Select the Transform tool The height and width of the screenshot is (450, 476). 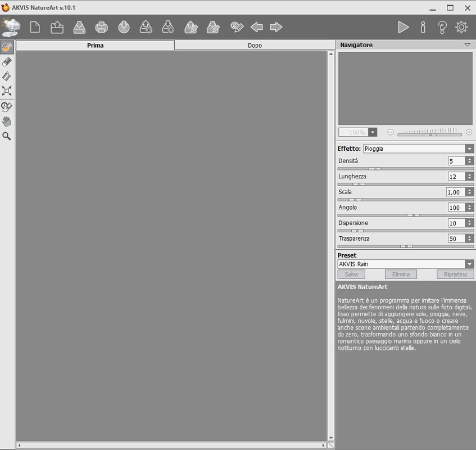(7, 91)
